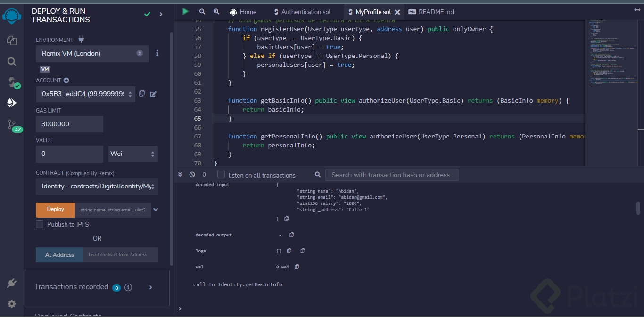
Task: Open the Plugin manager icon
Action: (x=12, y=283)
